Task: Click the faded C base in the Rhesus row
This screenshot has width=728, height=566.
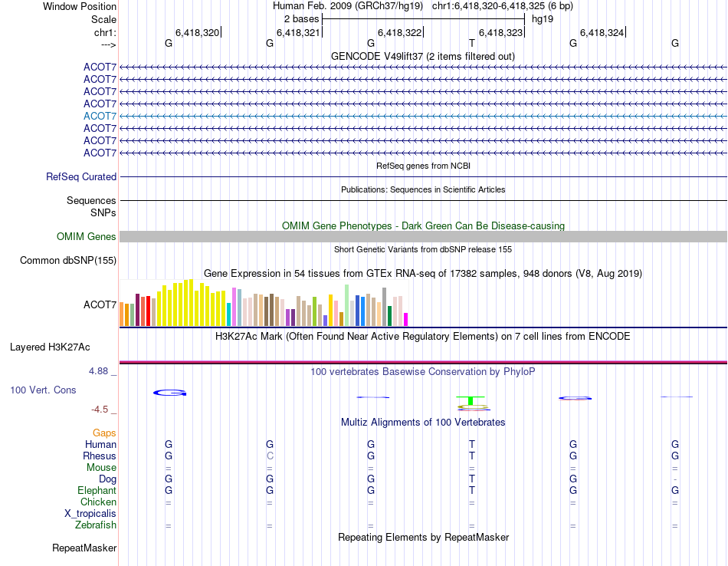Action: pos(270,456)
